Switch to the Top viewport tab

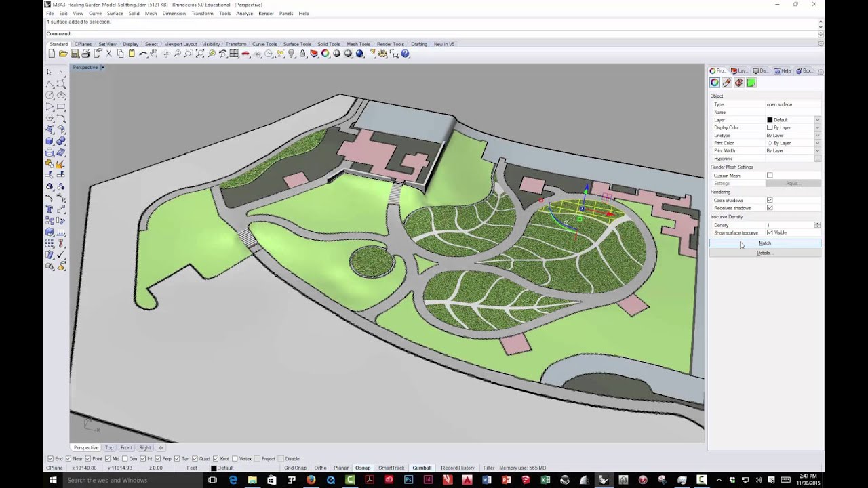pyautogui.click(x=109, y=448)
